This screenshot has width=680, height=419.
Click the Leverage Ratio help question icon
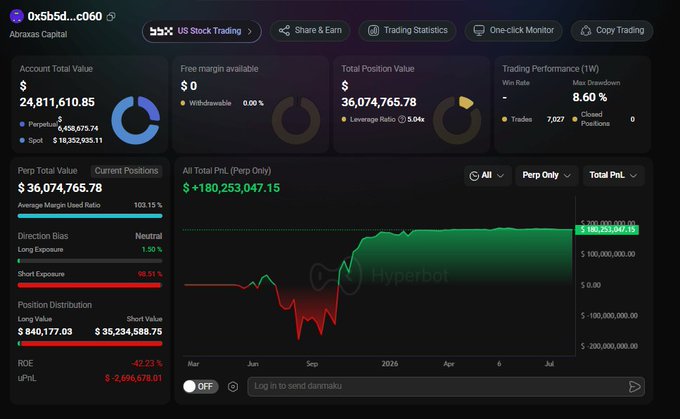pyautogui.click(x=402, y=119)
